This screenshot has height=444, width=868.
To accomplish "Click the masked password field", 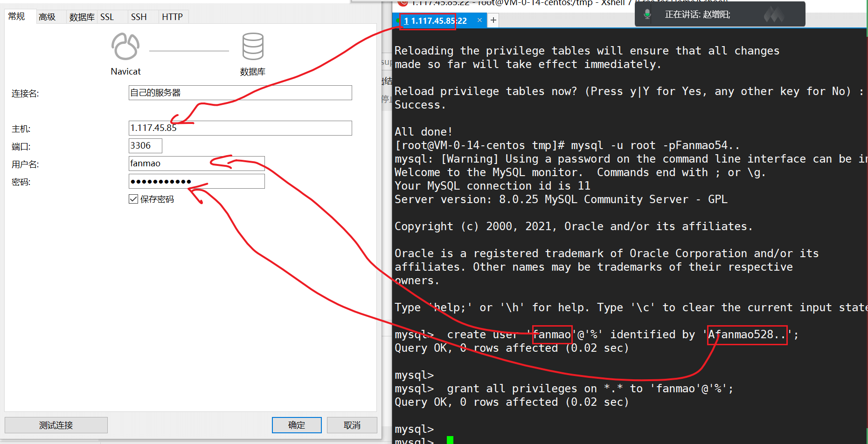I will tap(197, 181).
